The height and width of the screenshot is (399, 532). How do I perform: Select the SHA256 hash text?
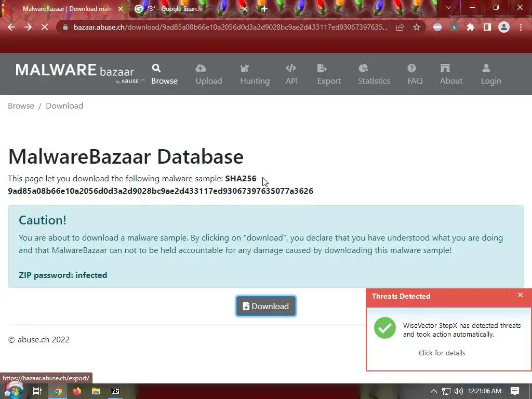coord(161,191)
